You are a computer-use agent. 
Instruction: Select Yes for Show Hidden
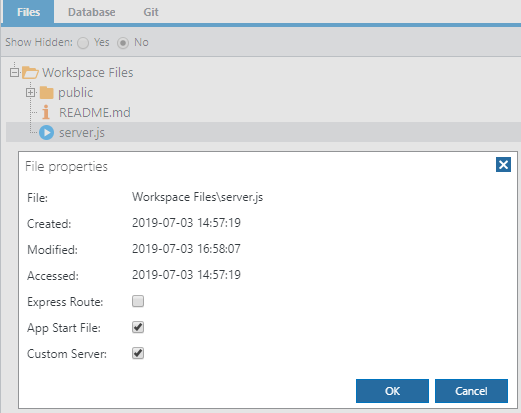[83, 43]
